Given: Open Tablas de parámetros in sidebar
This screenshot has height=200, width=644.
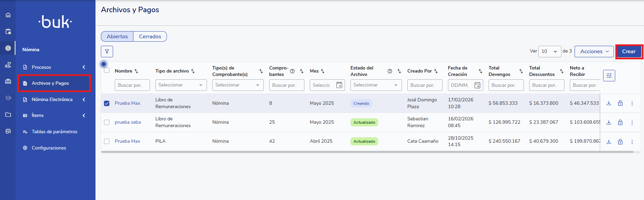Looking at the screenshot, I should tap(54, 132).
